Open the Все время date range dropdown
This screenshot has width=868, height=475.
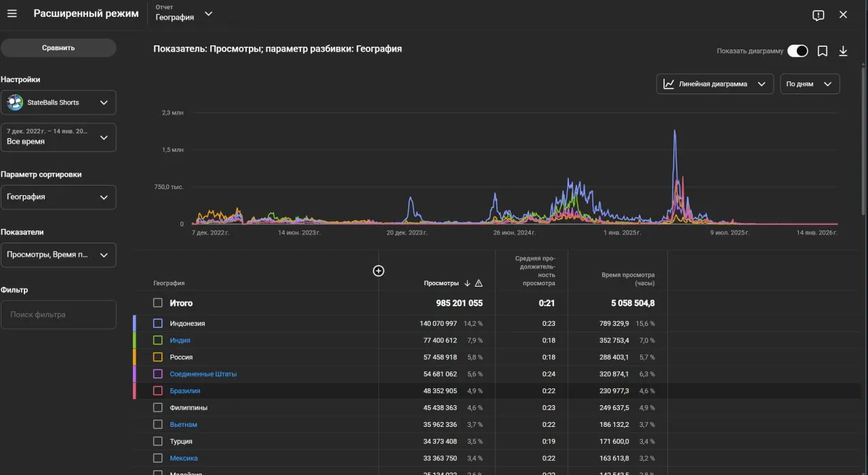[x=58, y=137]
